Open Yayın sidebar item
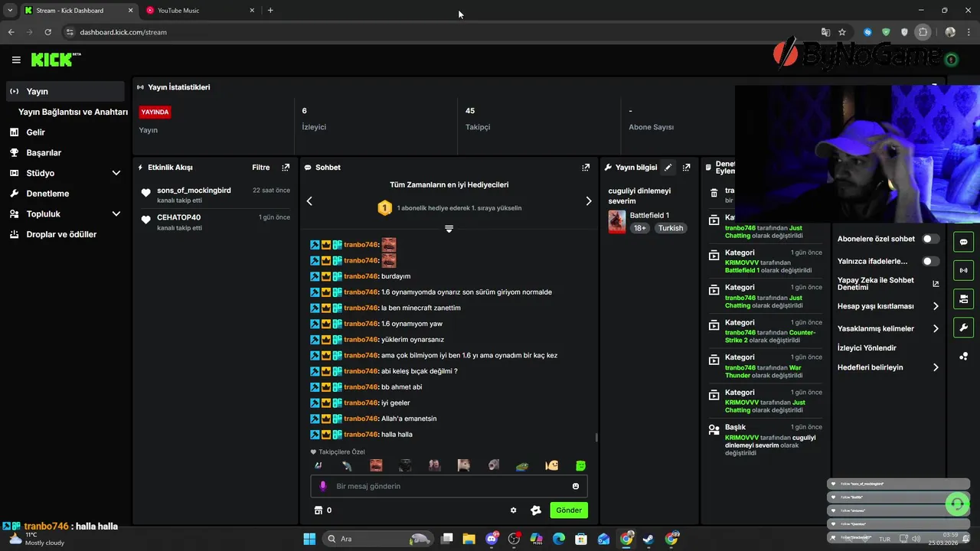This screenshot has width=980, height=551. pos(64,91)
